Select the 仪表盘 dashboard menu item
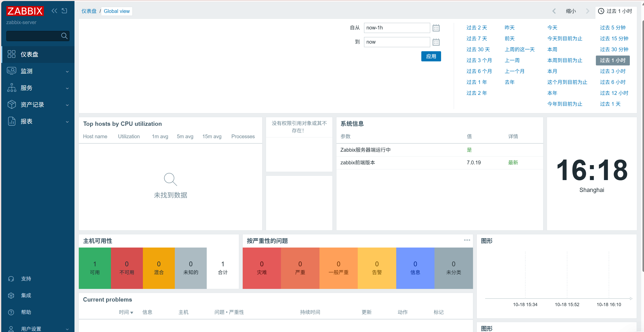 click(29, 54)
